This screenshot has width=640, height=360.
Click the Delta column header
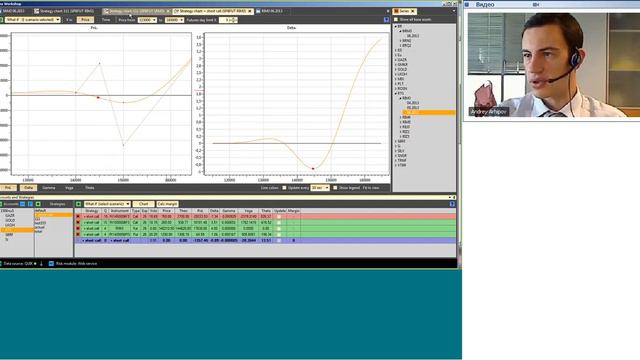pyautogui.click(x=214, y=211)
